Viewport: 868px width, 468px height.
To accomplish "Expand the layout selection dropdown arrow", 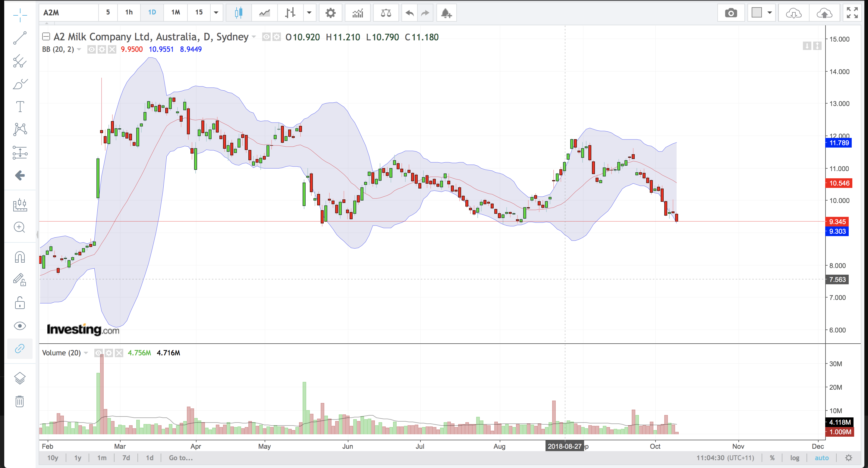I will pyautogui.click(x=770, y=13).
